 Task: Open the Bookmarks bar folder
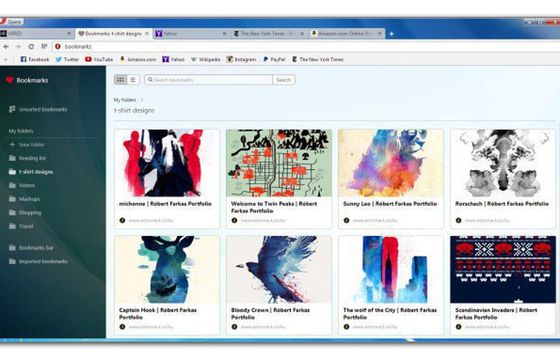[x=31, y=248]
